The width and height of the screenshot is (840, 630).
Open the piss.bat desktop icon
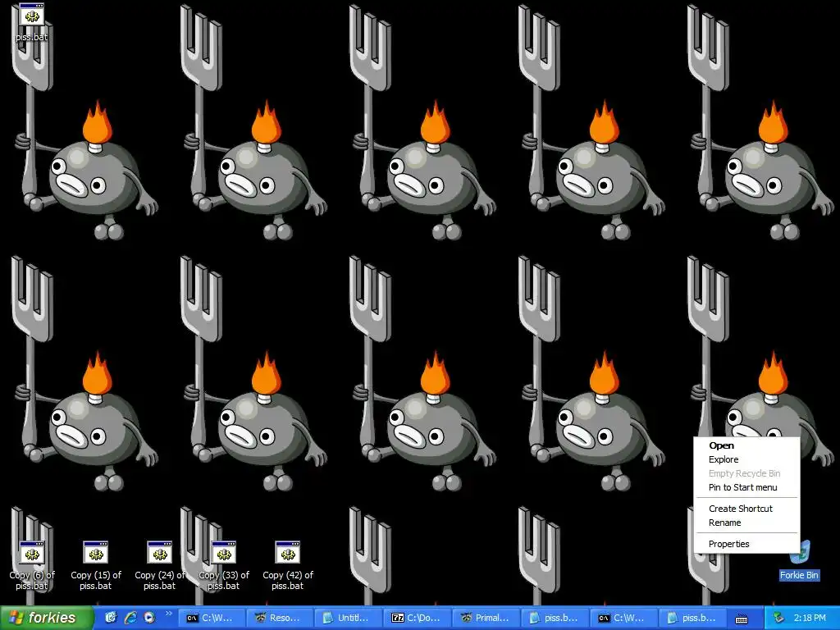click(x=32, y=21)
